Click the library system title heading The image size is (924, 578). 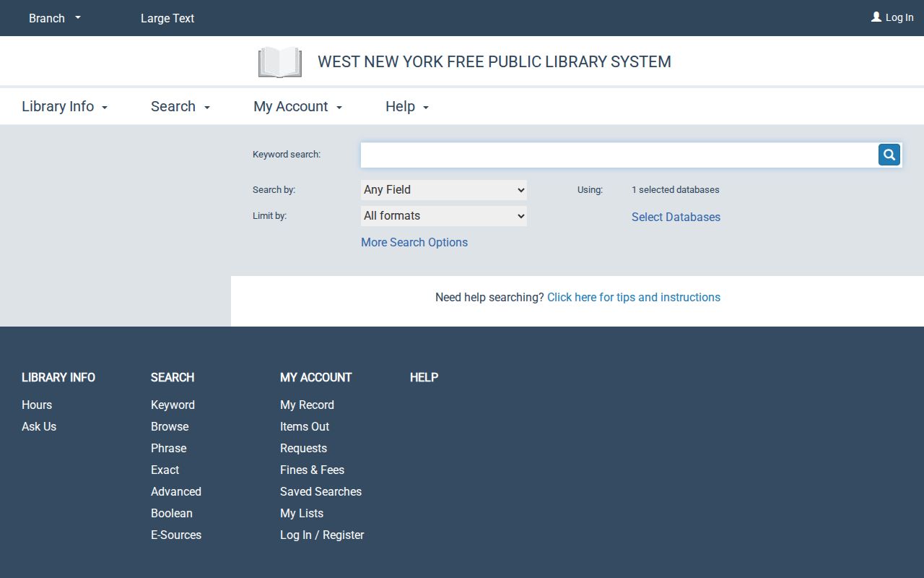(494, 62)
